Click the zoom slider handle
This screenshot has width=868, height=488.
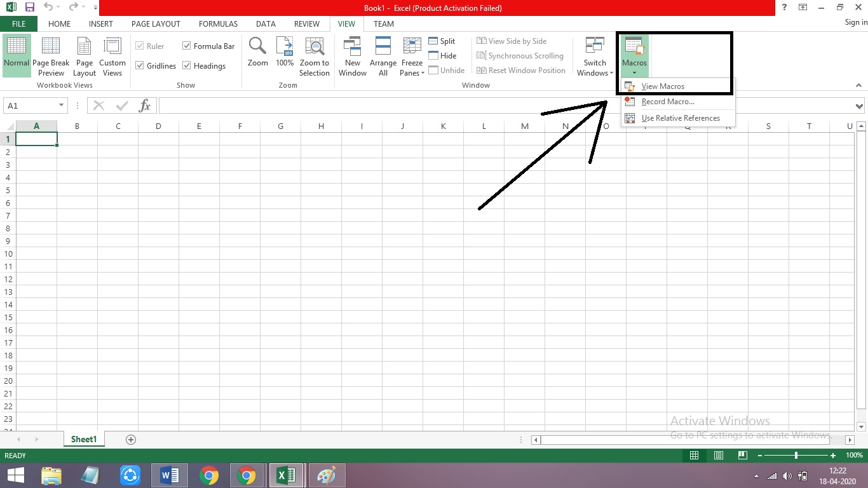(x=796, y=456)
